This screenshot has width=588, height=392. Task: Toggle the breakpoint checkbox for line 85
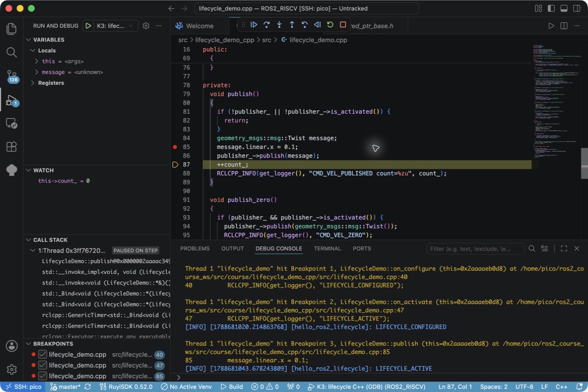click(43, 376)
